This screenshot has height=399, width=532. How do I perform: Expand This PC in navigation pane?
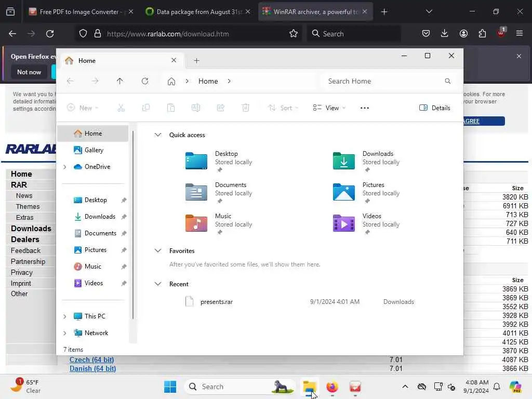tap(65, 316)
